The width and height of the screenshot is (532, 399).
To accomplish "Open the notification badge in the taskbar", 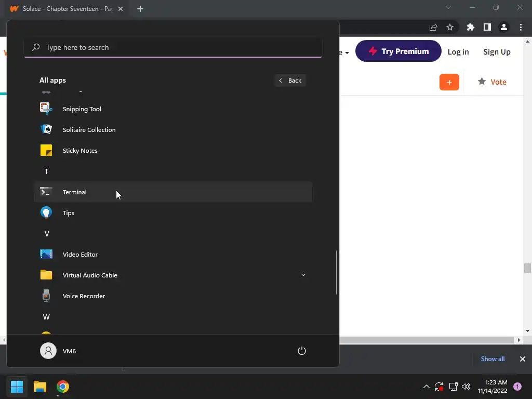I will [517, 387].
